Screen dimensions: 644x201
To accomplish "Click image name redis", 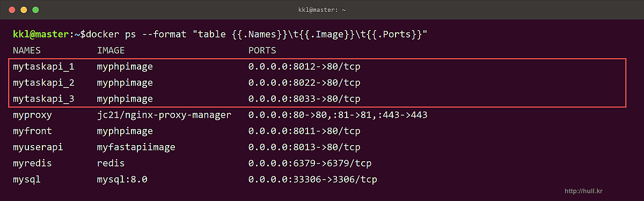I will pyautogui.click(x=111, y=163).
